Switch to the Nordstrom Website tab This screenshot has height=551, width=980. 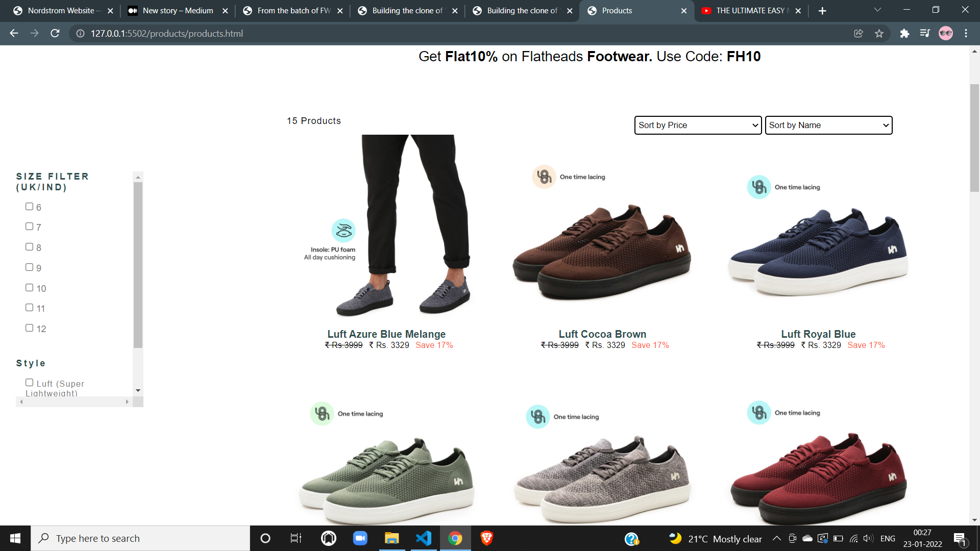coord(61,11)
